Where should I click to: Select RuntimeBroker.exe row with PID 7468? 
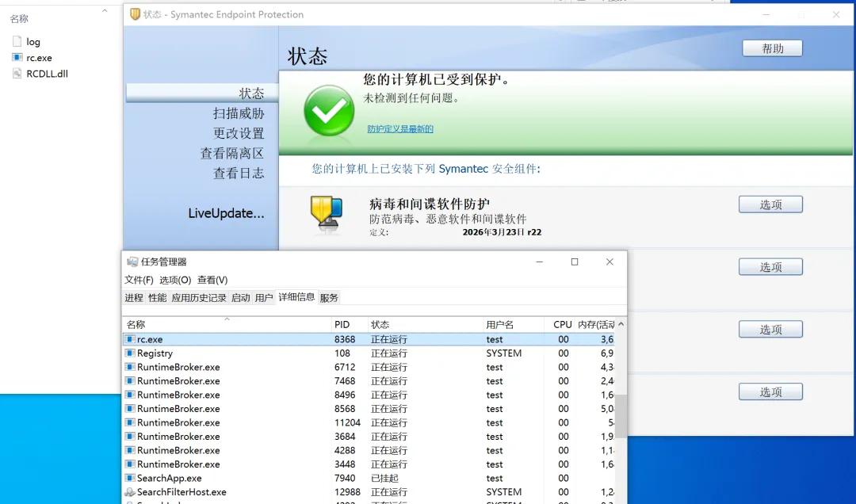click(369, 381)
